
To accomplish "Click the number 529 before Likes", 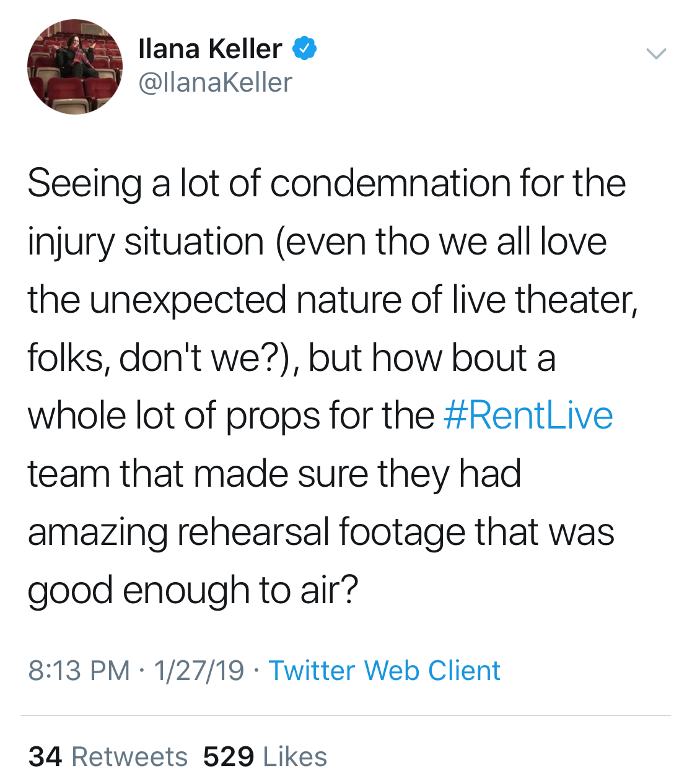I will click(229, 757).
